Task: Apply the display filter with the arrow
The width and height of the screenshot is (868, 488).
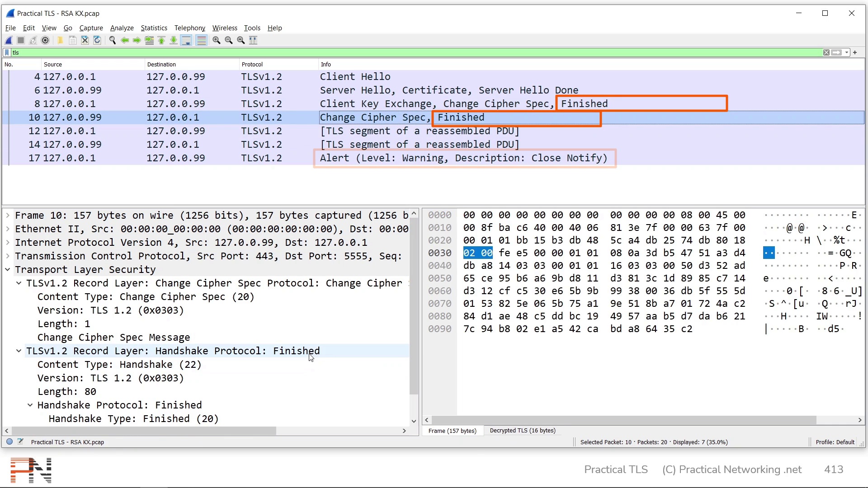Action: (837, 52)
